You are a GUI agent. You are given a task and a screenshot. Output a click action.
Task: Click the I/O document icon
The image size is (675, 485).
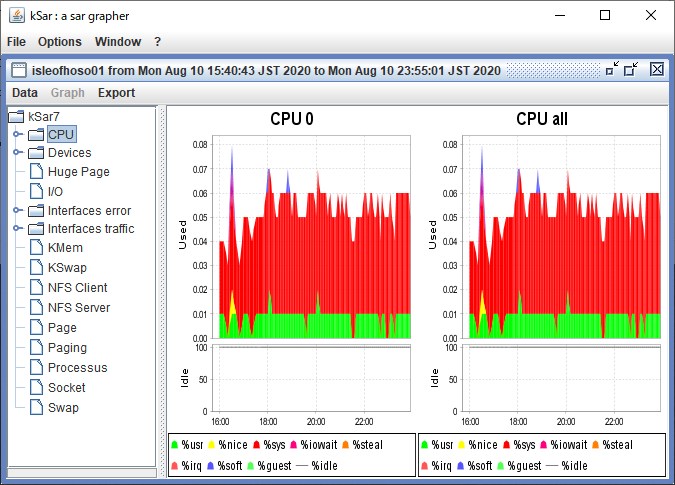click(x=37, y=191)
